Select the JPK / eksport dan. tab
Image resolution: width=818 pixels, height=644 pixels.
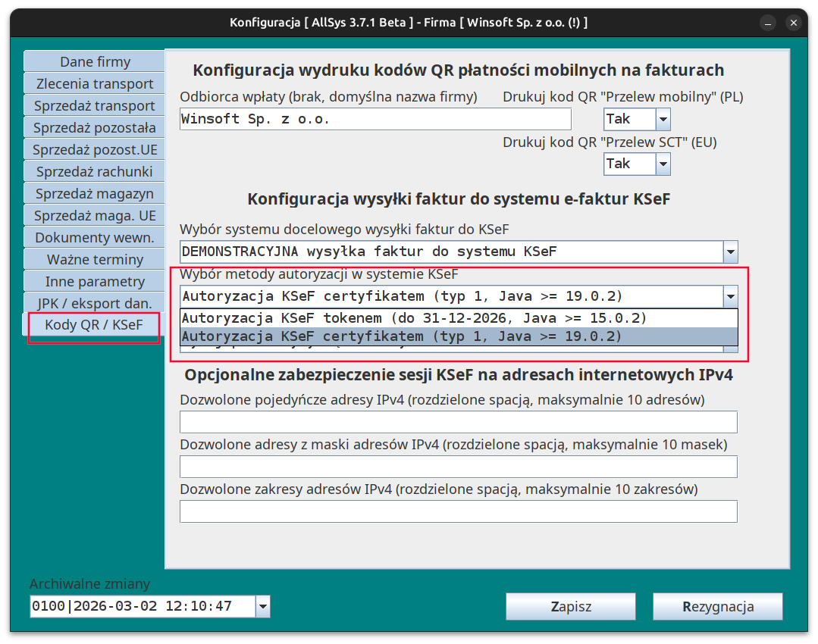(x=95, y=304)
